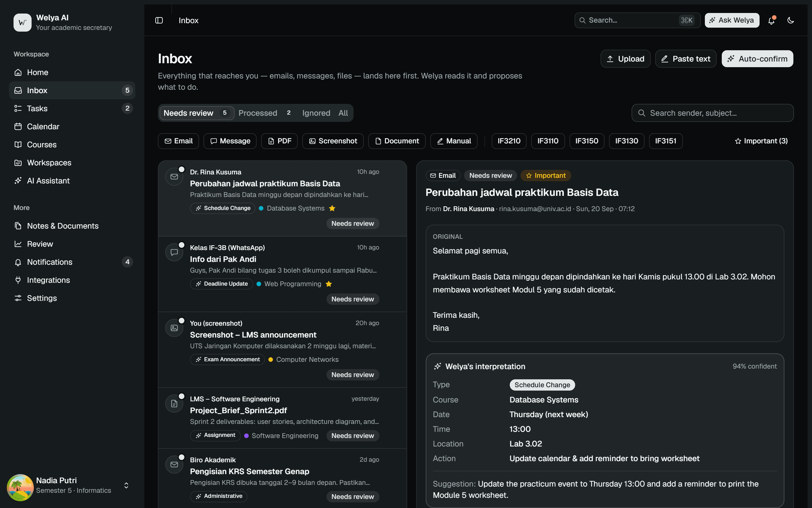Click chat icon of Kelas IF-3B item
The image size is (812, 508).
[174, 252]
